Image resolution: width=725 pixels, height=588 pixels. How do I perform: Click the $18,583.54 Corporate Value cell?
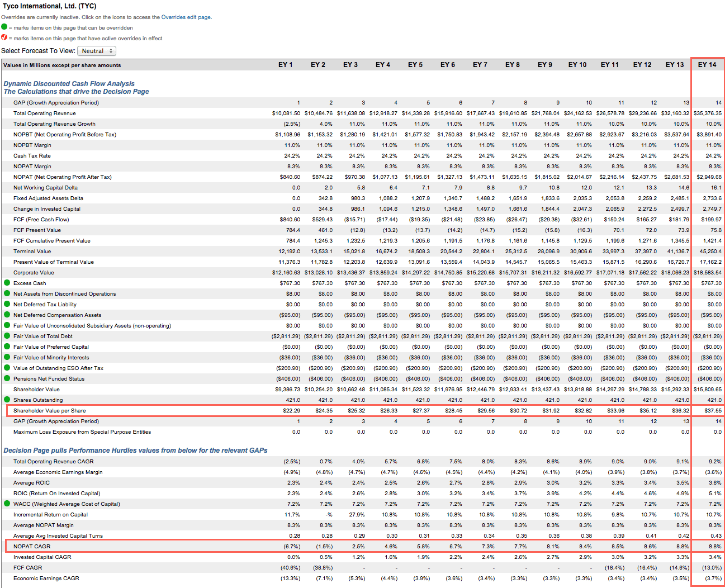click(708, 273)
